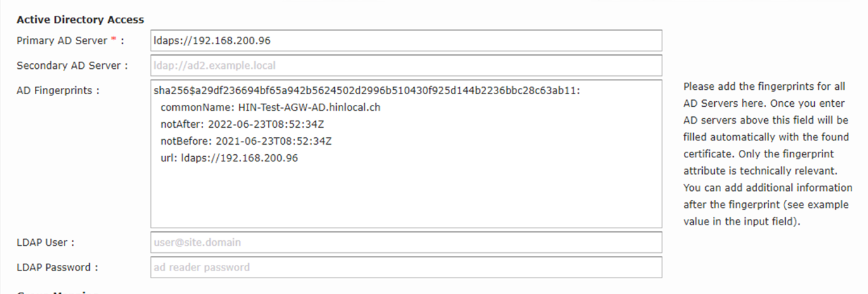Click the ldaps://192.168.200.96 value in Primary server

[x=212, y=40]
